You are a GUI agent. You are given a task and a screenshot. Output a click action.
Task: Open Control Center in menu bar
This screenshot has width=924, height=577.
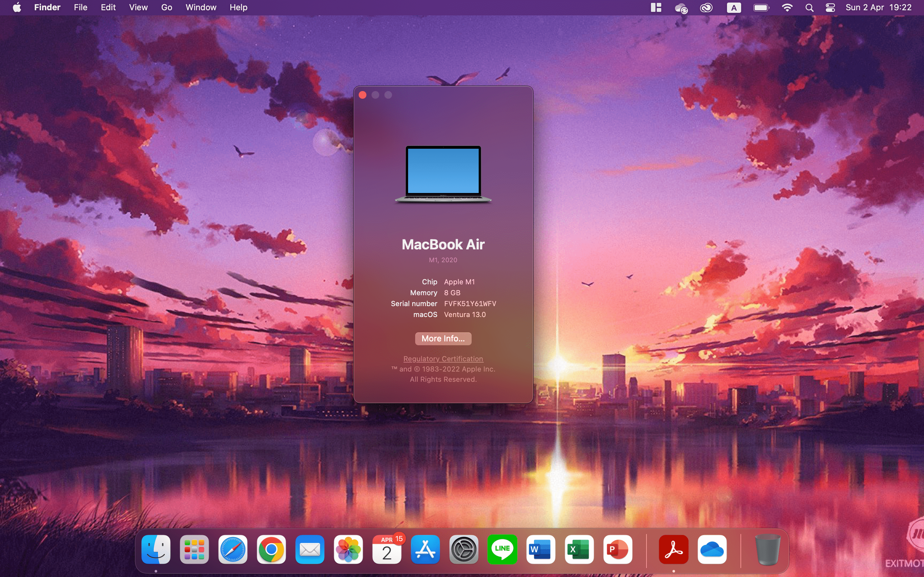pyautogui.click(x=830, y=8)
